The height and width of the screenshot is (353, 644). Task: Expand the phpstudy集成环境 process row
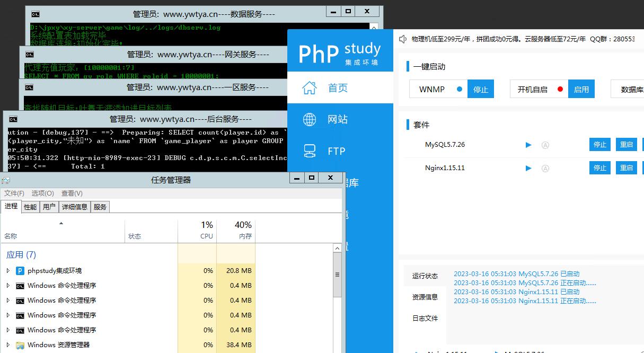pos(8,271)
